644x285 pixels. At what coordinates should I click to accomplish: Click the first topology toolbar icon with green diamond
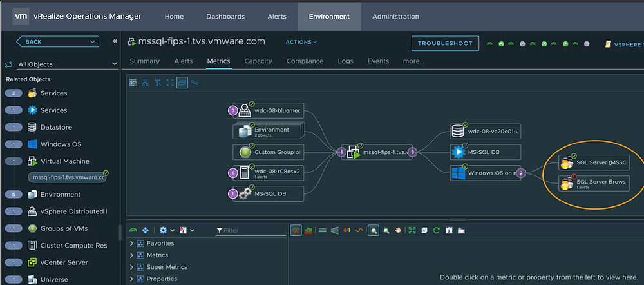(x=133, y=83)
